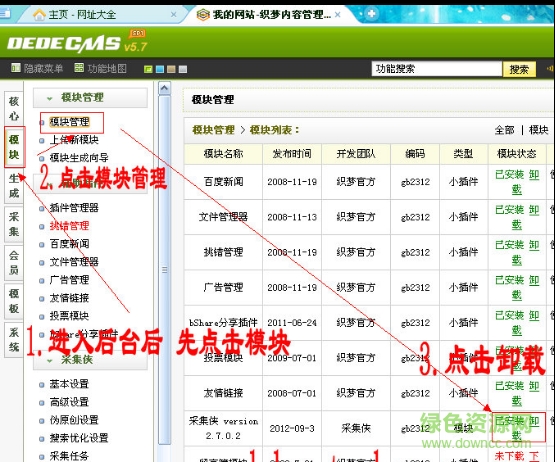The width and height of the screenshot is (555, 462).
Task: Open the 投票模块 sidebar menu link
Action: [69, 316]
